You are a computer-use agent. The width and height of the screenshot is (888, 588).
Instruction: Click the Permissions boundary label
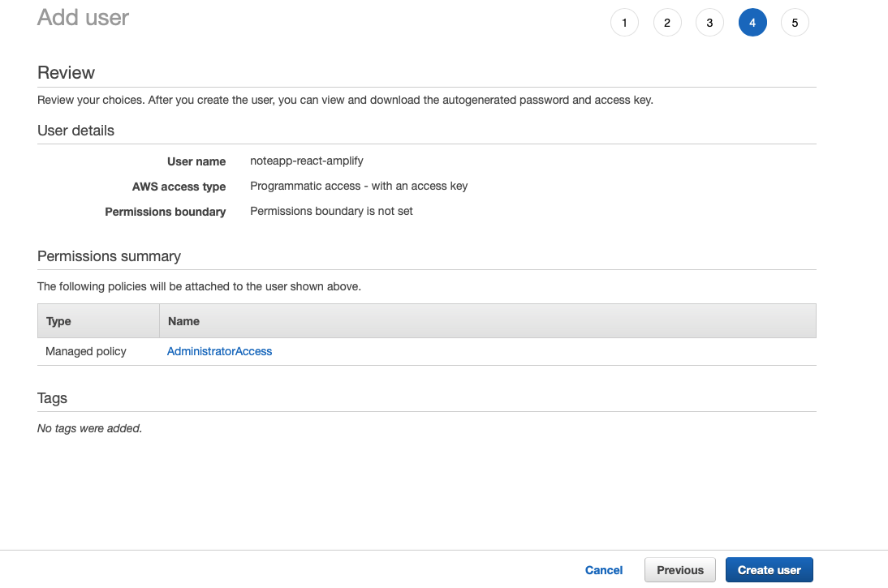pyautogui.click(x=165, y=212)
